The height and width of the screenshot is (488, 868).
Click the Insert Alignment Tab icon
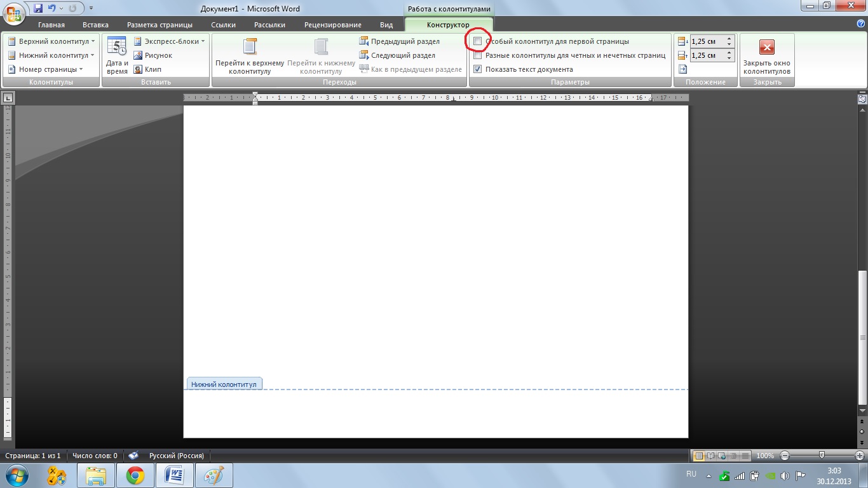682,69
